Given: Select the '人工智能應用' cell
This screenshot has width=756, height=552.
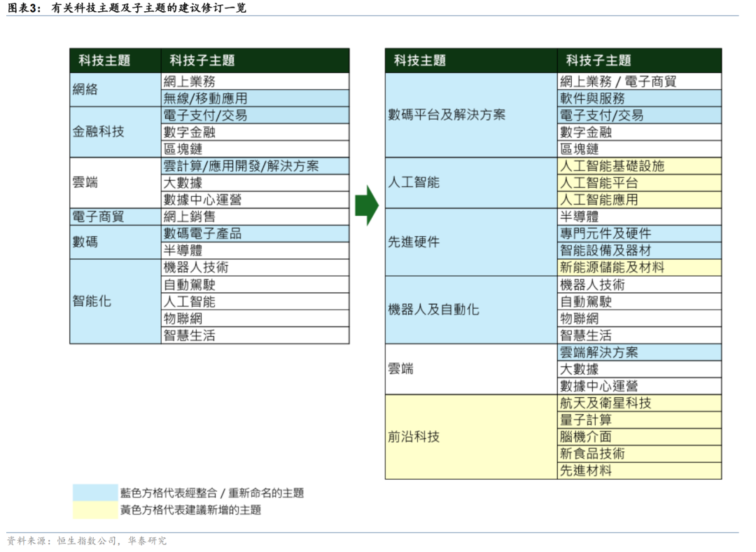Looking at the screenshot, I should point(639,200).
